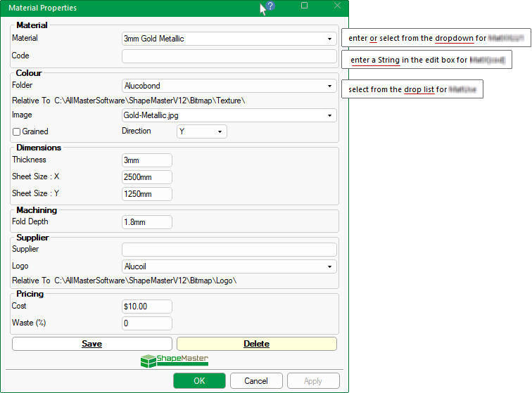Confirm with the OK button
The image size is (532, 393).
click(199, 381)
